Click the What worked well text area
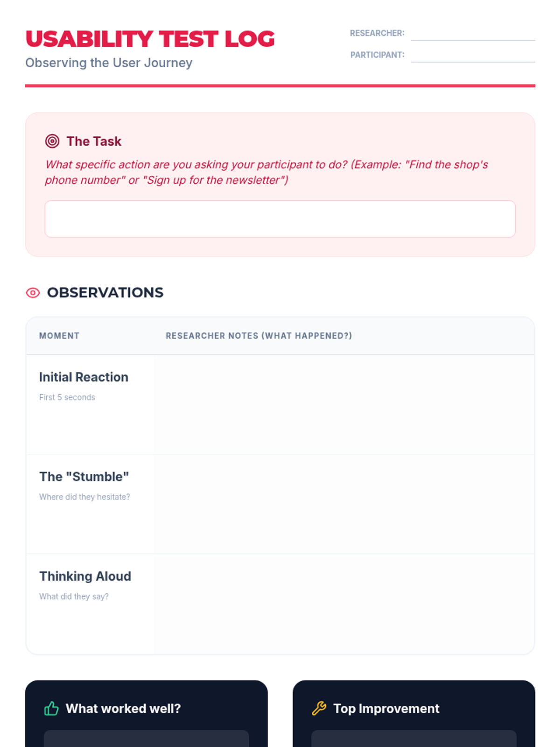The width and height of the screenshot is (560, 747). coord(147,739)
